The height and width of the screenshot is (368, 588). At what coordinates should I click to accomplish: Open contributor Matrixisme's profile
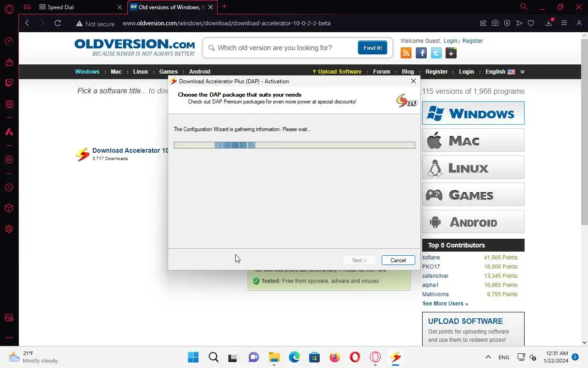tap(435, 294)
